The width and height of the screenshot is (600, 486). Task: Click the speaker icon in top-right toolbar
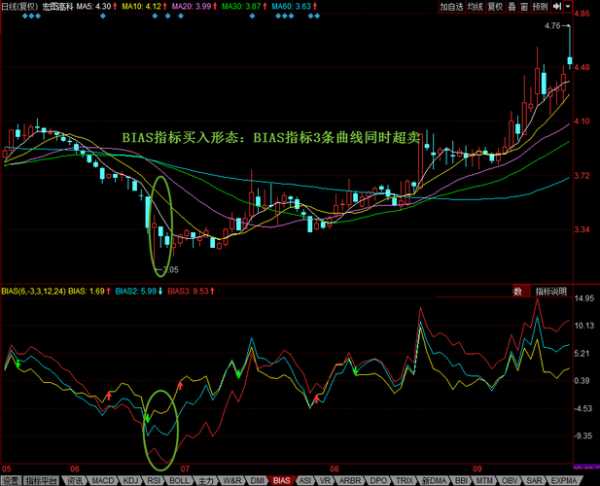[569, 6]
